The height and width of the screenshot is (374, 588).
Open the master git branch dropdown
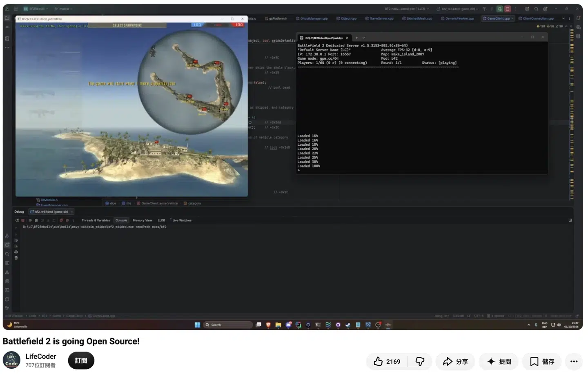click(63, 9)
